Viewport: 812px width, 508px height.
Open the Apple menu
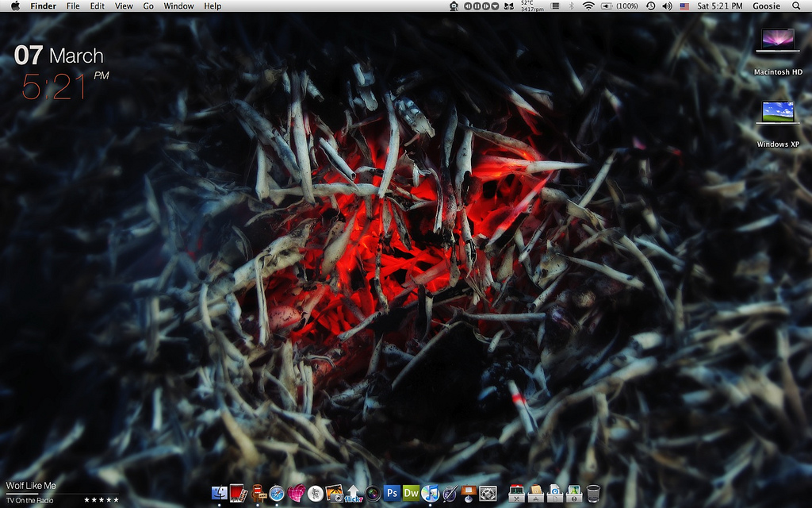(15, 6)
